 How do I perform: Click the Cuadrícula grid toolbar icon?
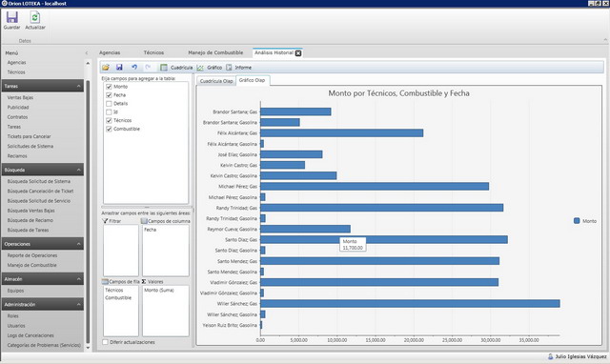(164, 68)
